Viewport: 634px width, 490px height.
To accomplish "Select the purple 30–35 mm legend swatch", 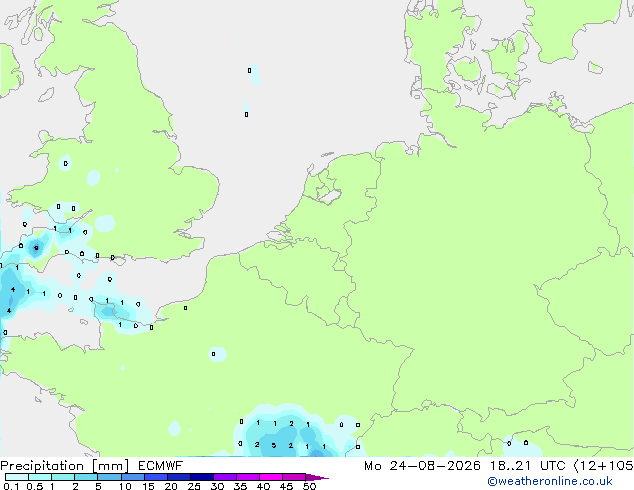I will pyautogui.click(x=225, y=477).
